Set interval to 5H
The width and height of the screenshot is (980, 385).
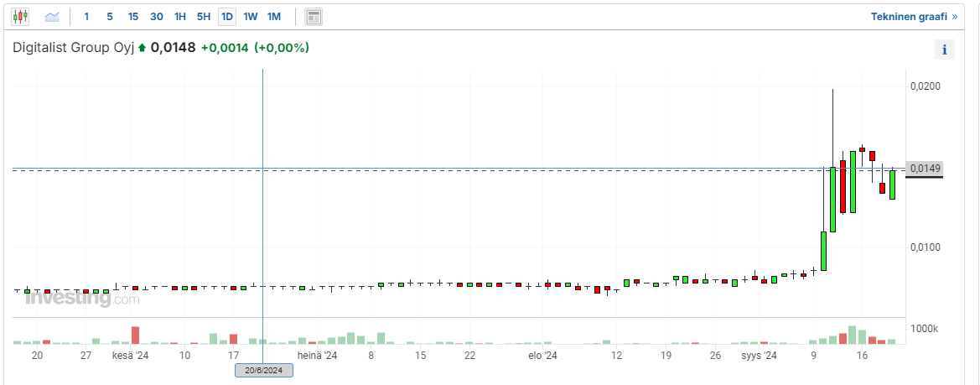coord(203,17)
